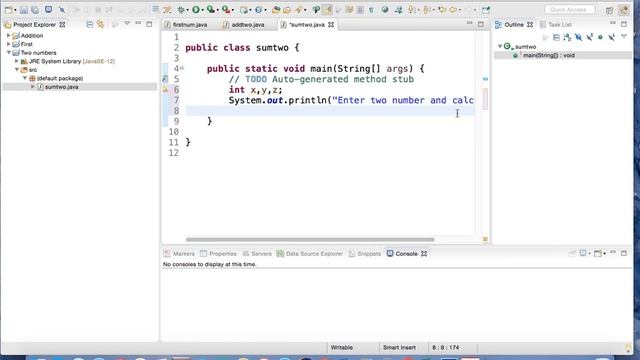Collapse sumtwo class in Outline
This screenshot has width=640, height=360.
[x=500, y=46]
